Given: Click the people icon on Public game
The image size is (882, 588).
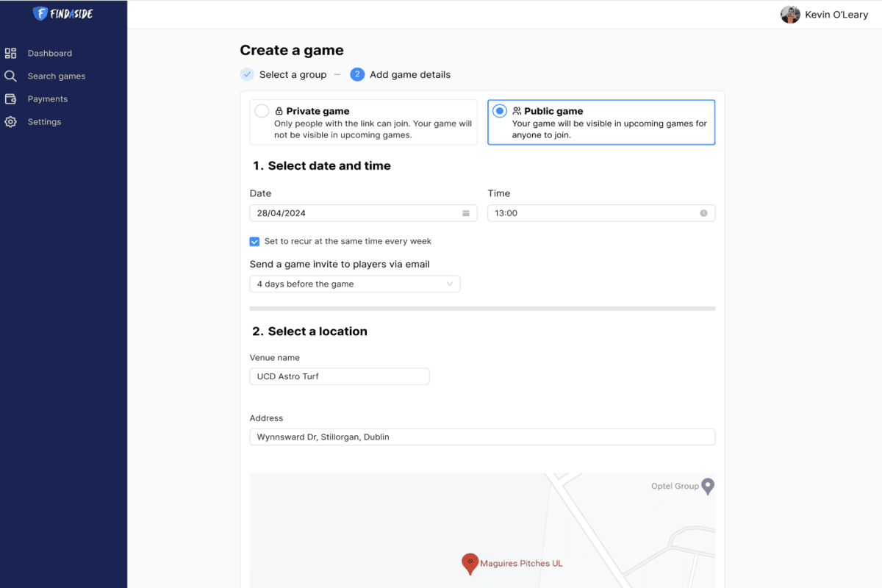Looking at the screenshot, I should 517,111.
